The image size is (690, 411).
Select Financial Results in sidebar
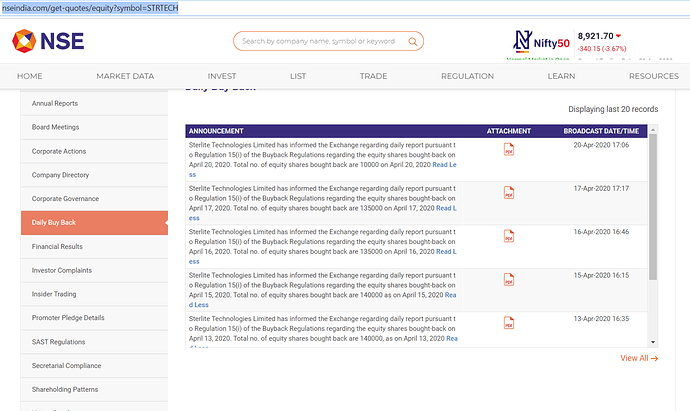94,246
